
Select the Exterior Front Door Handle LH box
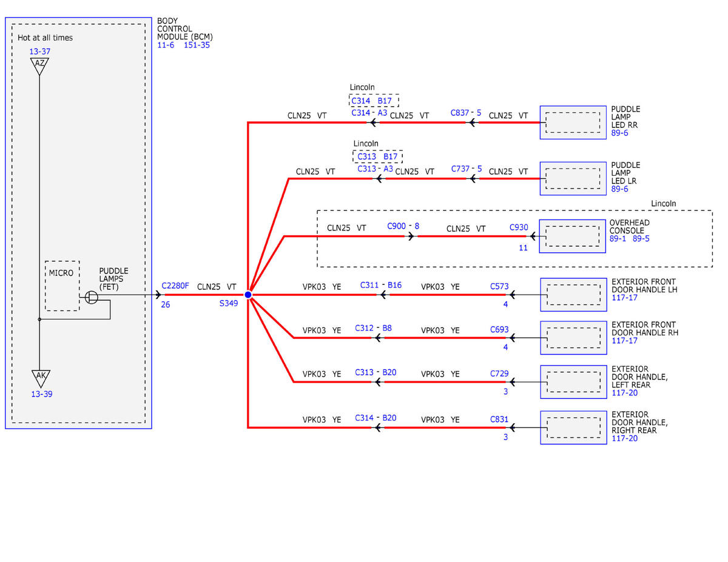[573, 295]
